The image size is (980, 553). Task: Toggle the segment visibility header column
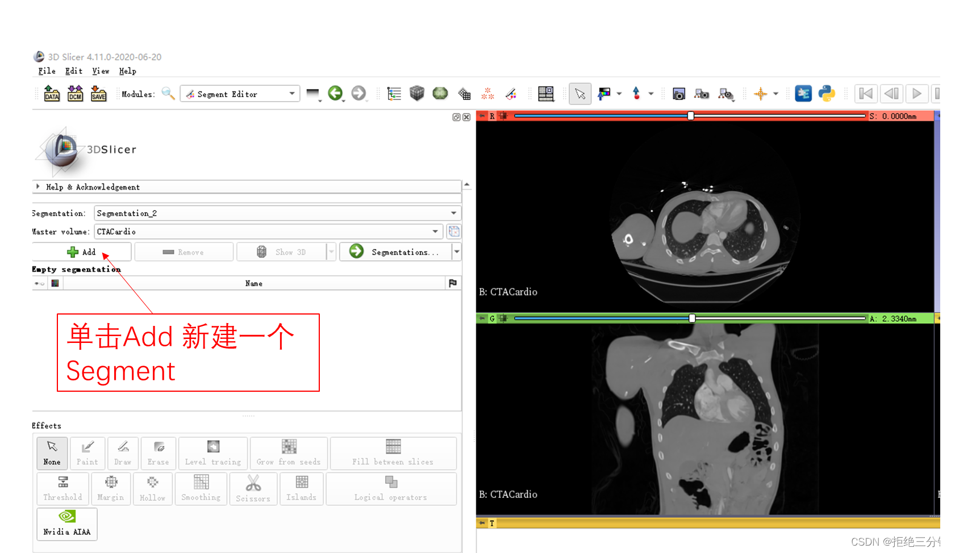coord(39,283)
